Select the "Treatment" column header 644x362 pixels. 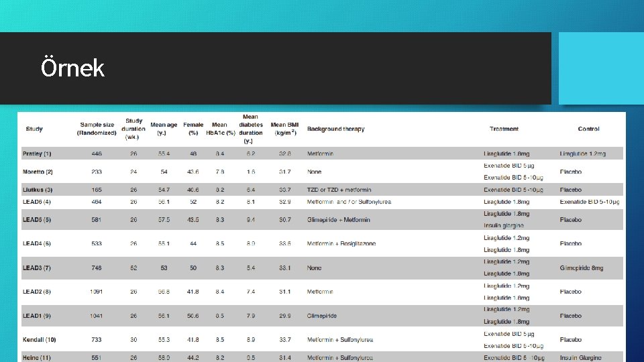click(504, 129)
